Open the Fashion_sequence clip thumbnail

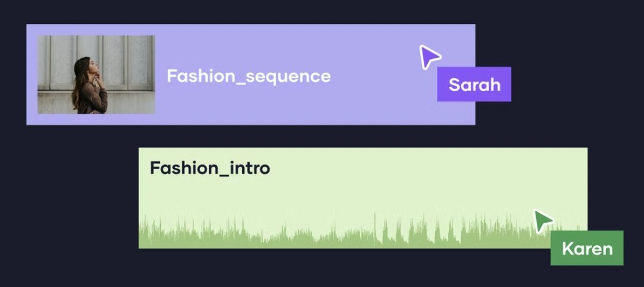96,74
